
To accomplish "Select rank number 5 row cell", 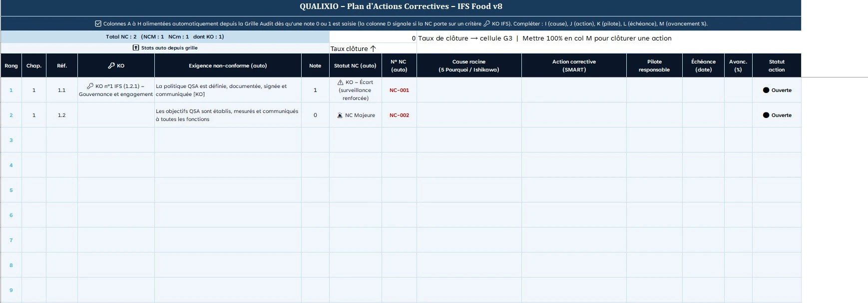I will [x=11, y=190].
